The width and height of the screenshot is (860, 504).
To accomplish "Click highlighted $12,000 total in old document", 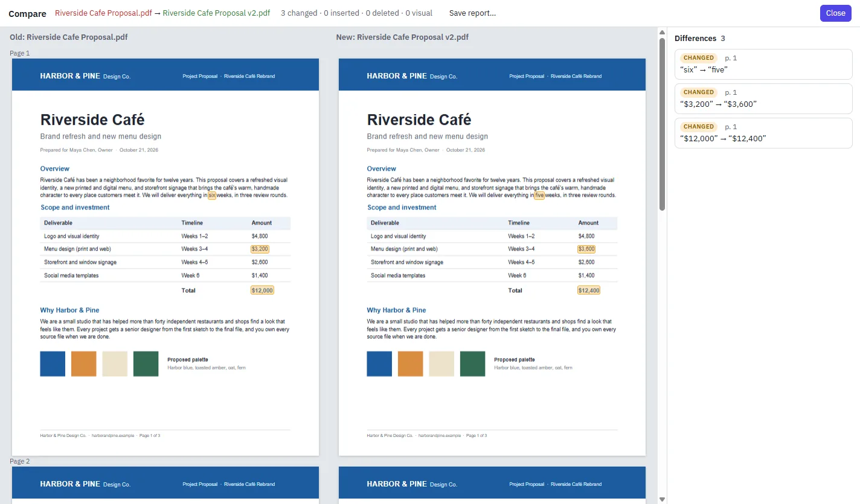I will tap(262, 290).
